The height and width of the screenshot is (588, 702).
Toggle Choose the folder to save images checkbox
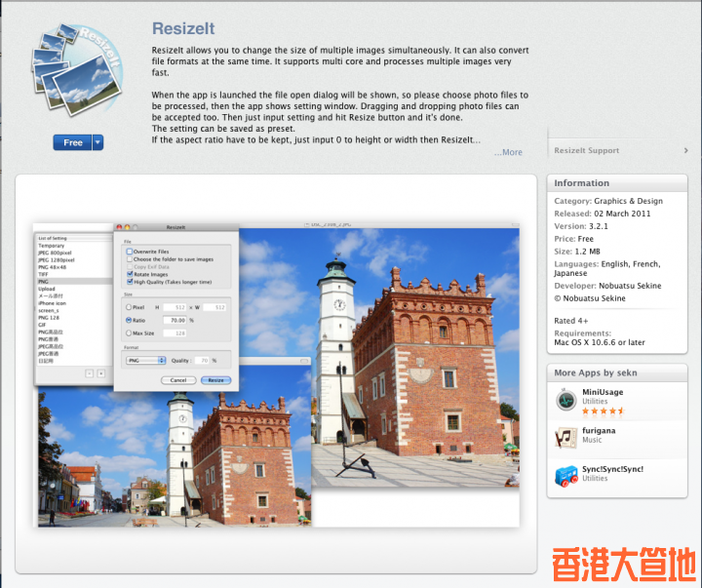tap(130, 259)
